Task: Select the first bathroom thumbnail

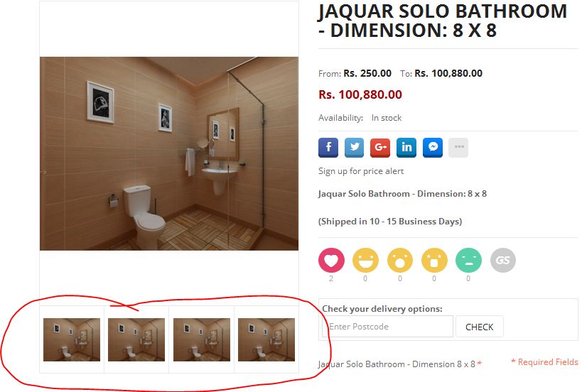Action: pos(72,339)
